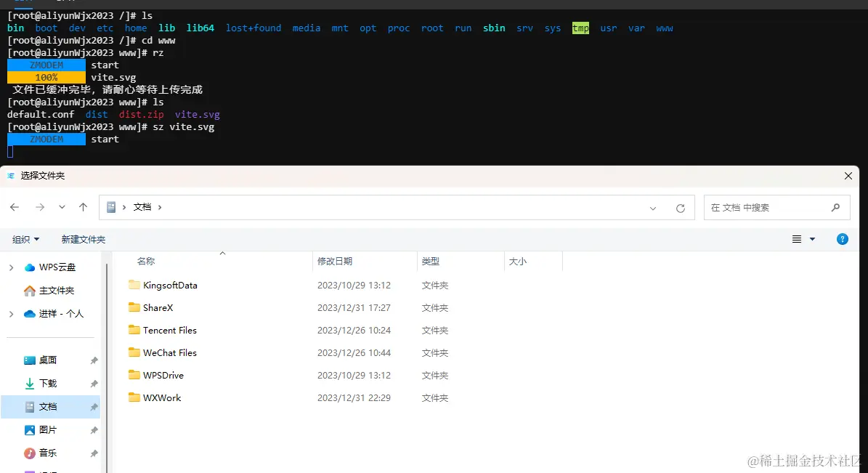The image size is (868, 473).
Task: Go forward with the right arrow button
Action: coord(40,207)
